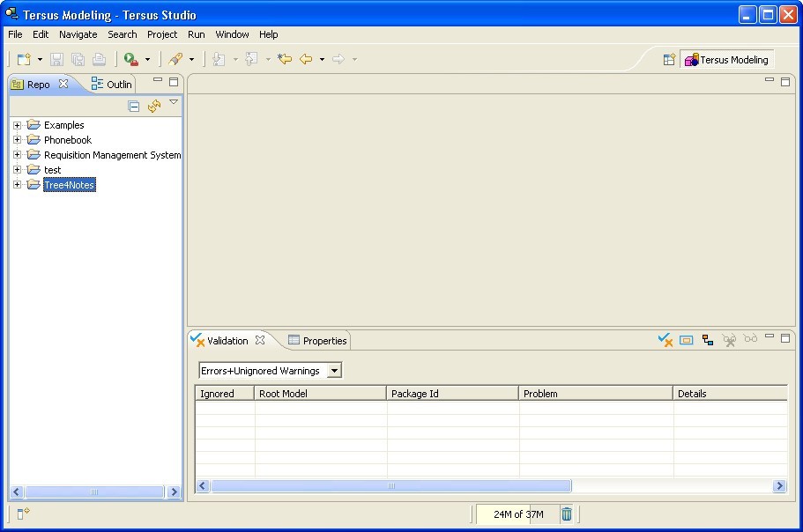Select the Save icon in the toolbar
The image size is (803, 532).
tap(55, 59)
